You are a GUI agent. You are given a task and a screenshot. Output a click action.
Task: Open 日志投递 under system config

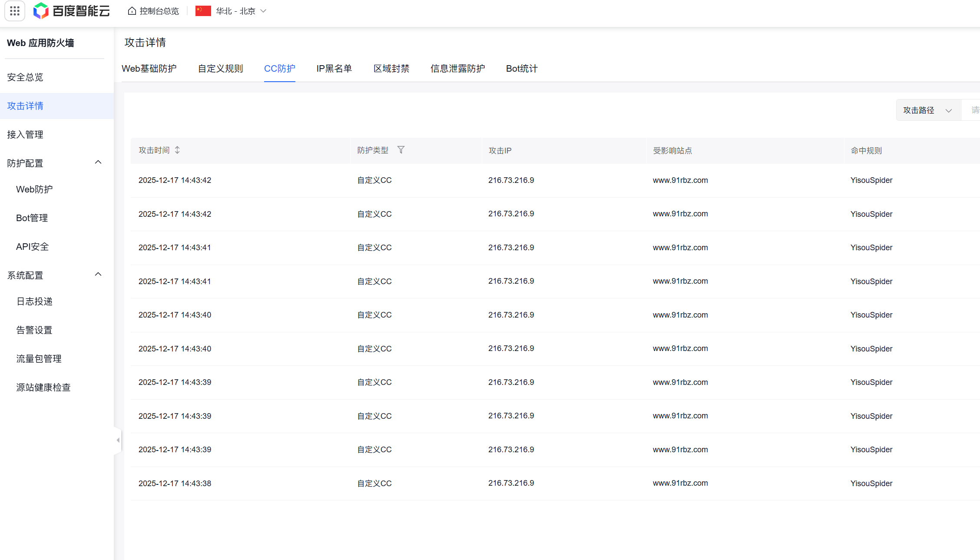34,302
